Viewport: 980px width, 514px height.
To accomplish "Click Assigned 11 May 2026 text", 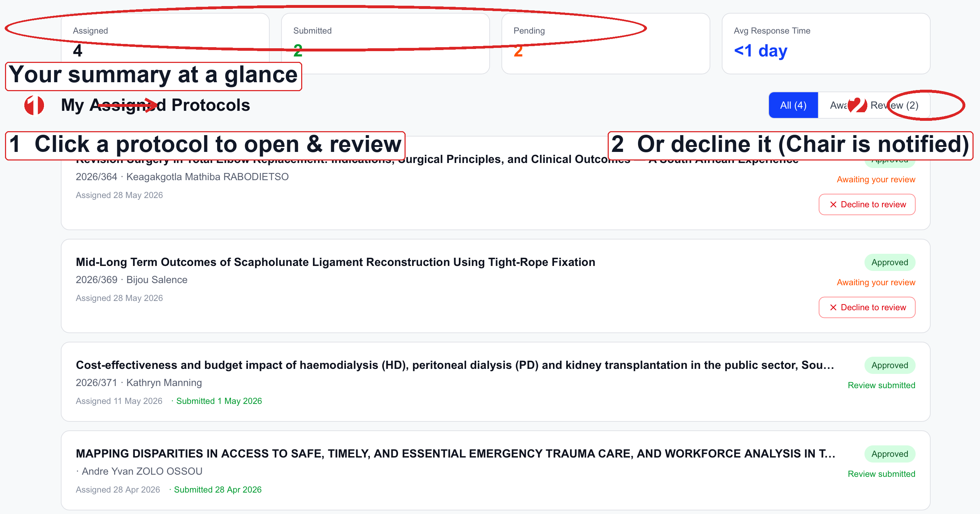I will (119, 401).
